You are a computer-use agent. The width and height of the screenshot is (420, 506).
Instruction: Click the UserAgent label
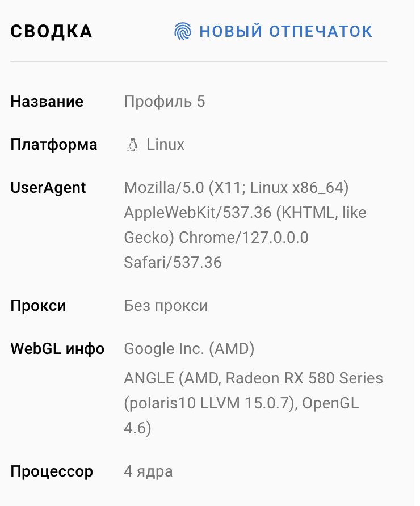tap(48, 188)
